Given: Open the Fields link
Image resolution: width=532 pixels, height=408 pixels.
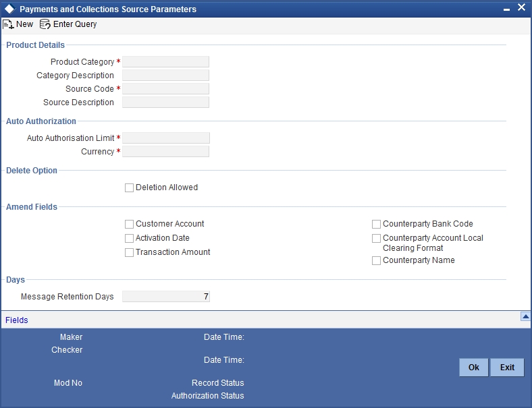Looking at the screenshot, I should [x=17, y=320].
